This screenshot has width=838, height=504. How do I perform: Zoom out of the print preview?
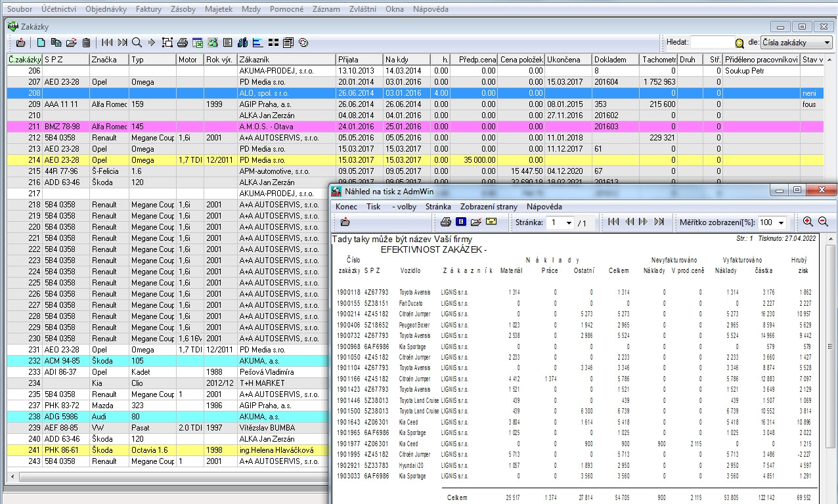823,222
